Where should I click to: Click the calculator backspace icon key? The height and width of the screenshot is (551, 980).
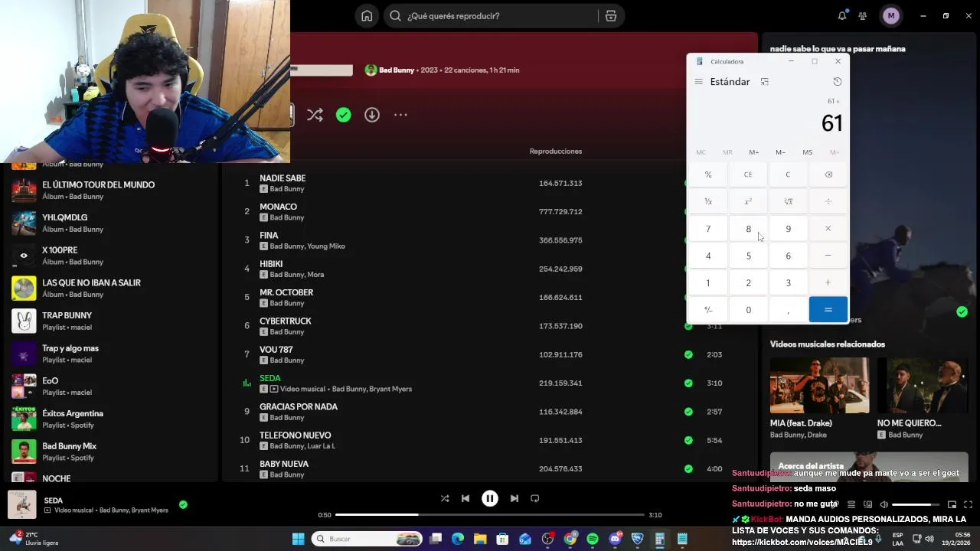pos(828,174)
